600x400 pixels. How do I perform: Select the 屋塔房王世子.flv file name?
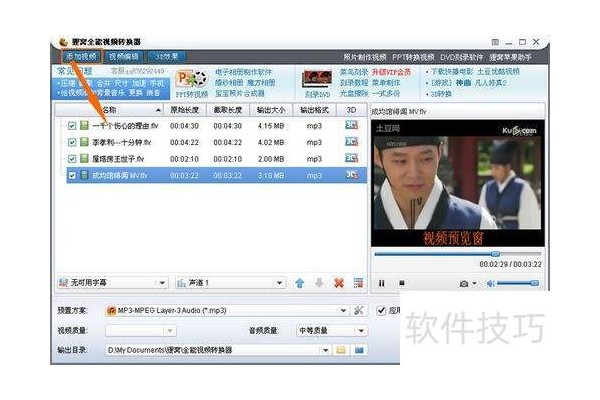(x=118, y=159)
